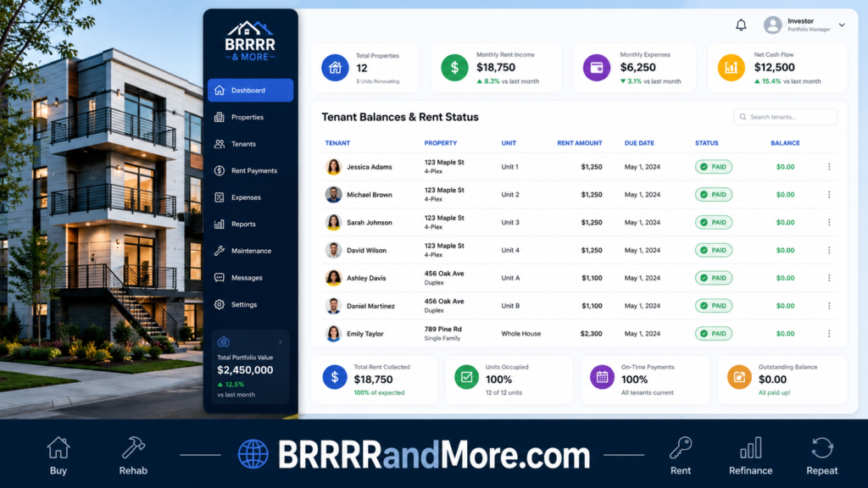This screenshot has height=488, width=868.
Task: Open the Reports sidebar item
Action: pyautogui.click(x=250, y=224)
